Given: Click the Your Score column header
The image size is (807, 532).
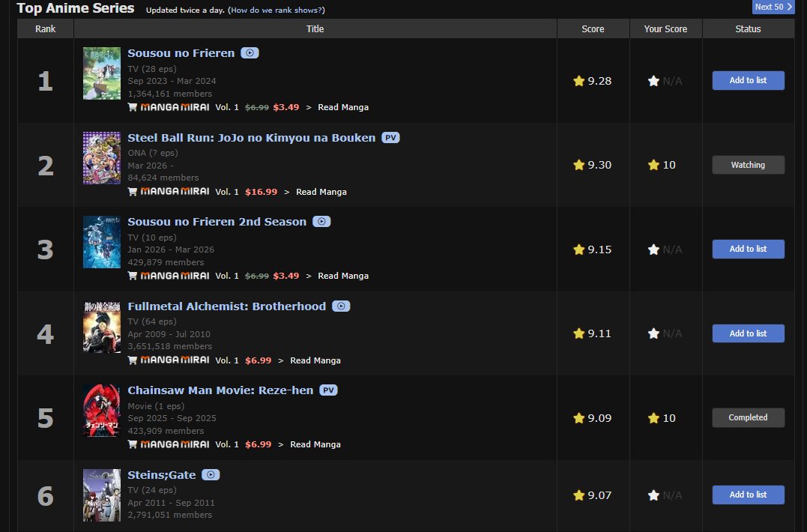Looking at the screenshot, I should pyautogui.click(x=665, y=28).
